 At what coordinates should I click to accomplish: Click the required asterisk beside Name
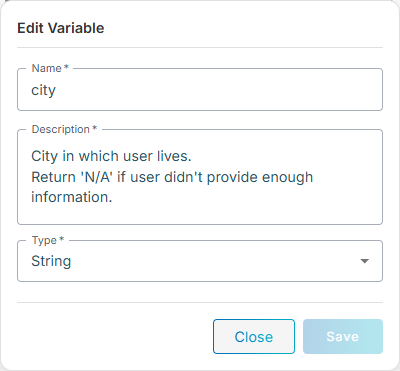coord(66,67)
